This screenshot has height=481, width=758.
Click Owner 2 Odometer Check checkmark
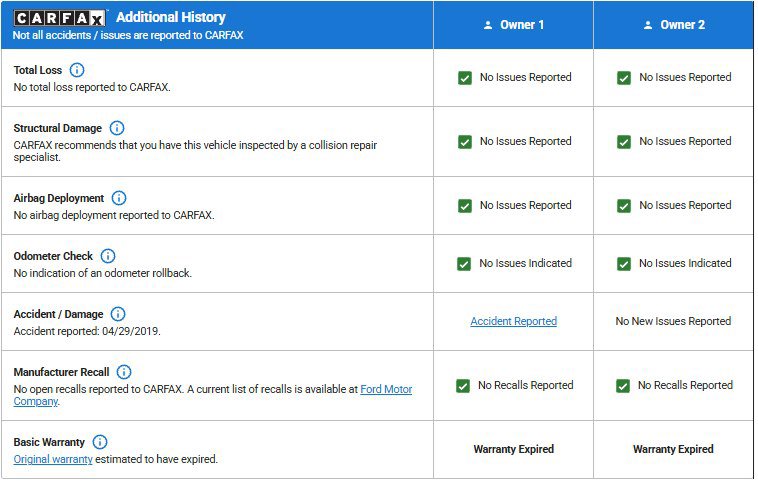point(624,264)
